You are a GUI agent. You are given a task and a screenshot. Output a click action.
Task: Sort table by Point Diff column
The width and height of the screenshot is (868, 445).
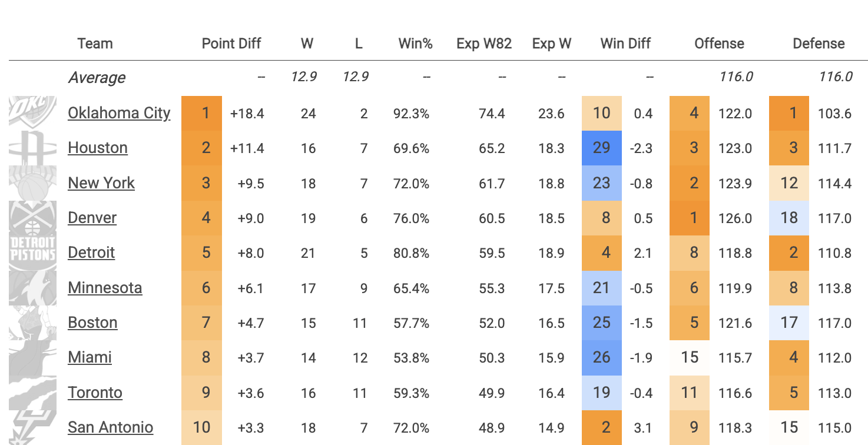click(x=231, y=44)
